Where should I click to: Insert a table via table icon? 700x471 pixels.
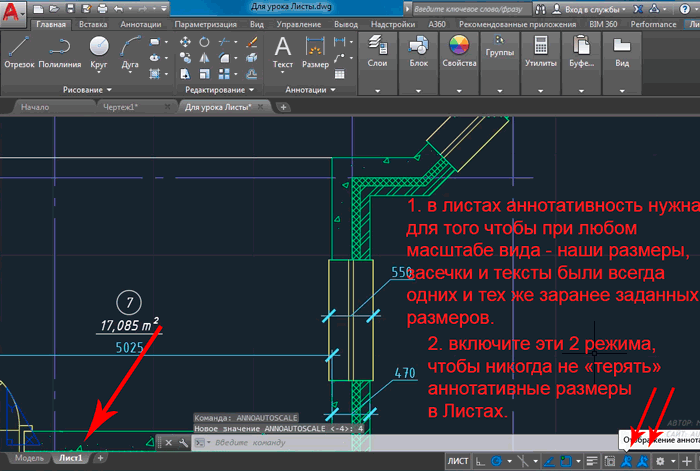point(340,74)
